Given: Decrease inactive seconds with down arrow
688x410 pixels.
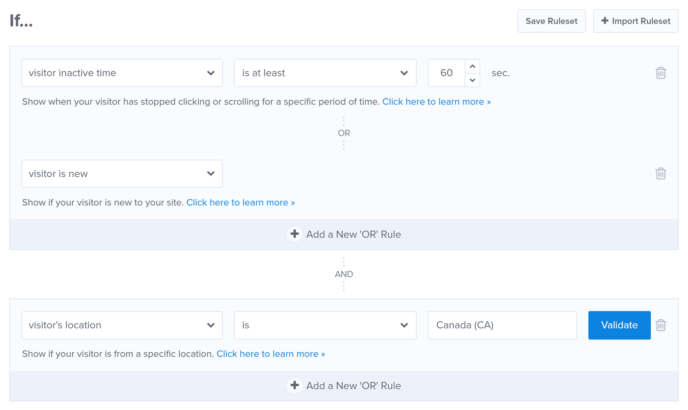Looking at the screenshot, I should point(472,80).
